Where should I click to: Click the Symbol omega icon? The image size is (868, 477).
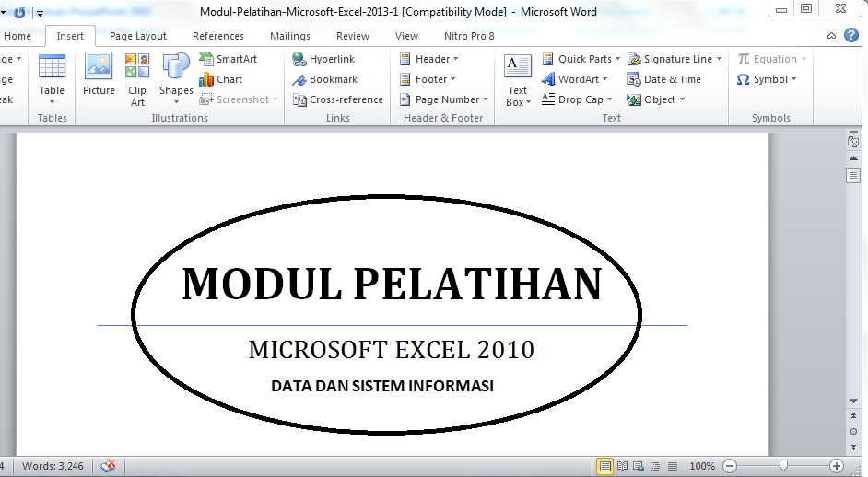click(744, 79)
